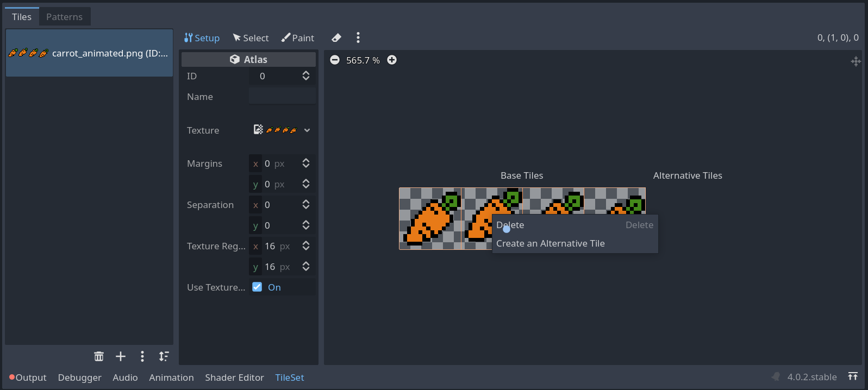Open the sources list three-dot menu
868x390 pixels.
tap(142, 356)
